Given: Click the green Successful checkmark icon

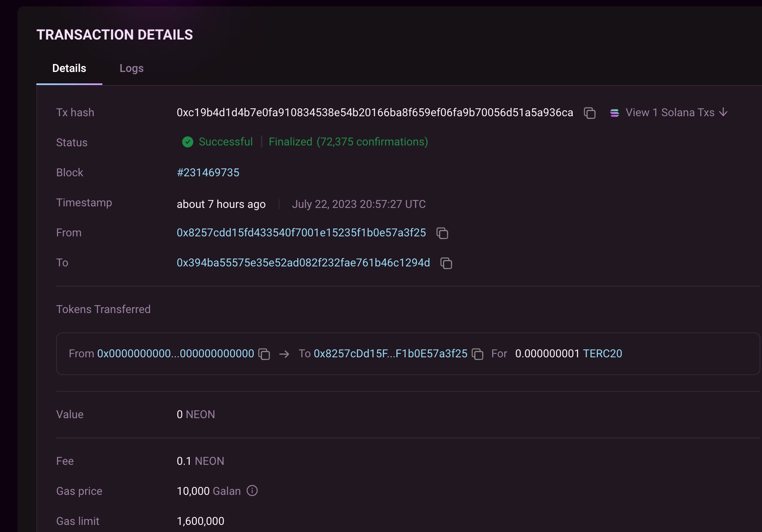Looking at the screenshot, I should tap(188, 142).
